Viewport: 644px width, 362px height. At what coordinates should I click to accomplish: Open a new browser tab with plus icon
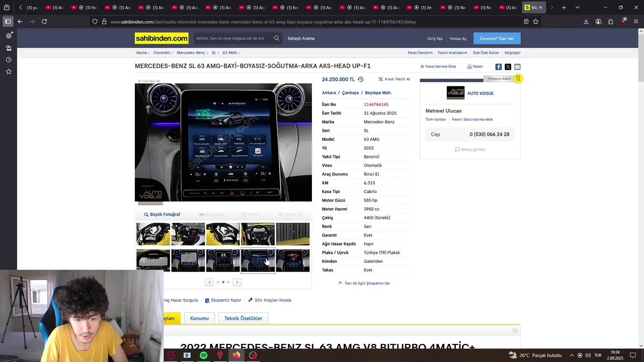click(564, 8)
